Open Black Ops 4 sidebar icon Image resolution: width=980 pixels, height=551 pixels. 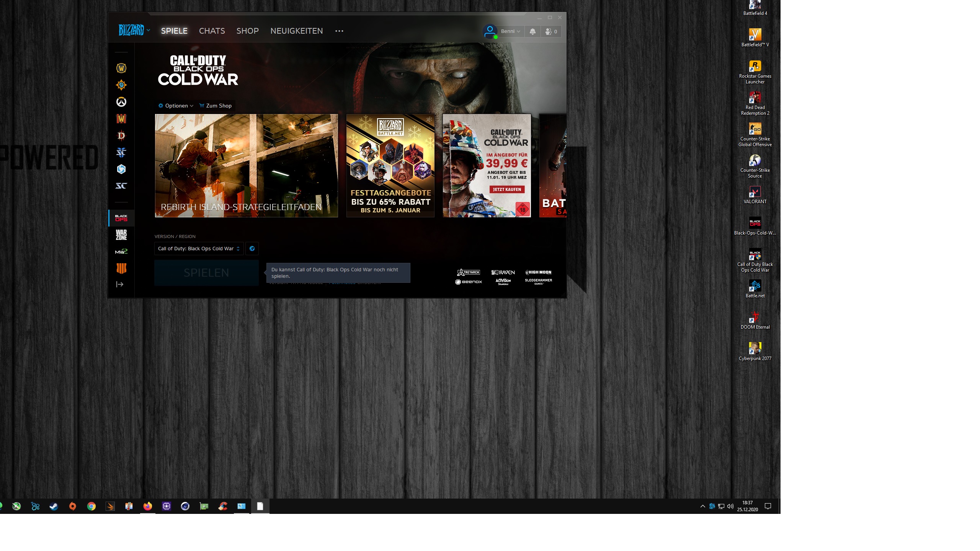(121, 268)
